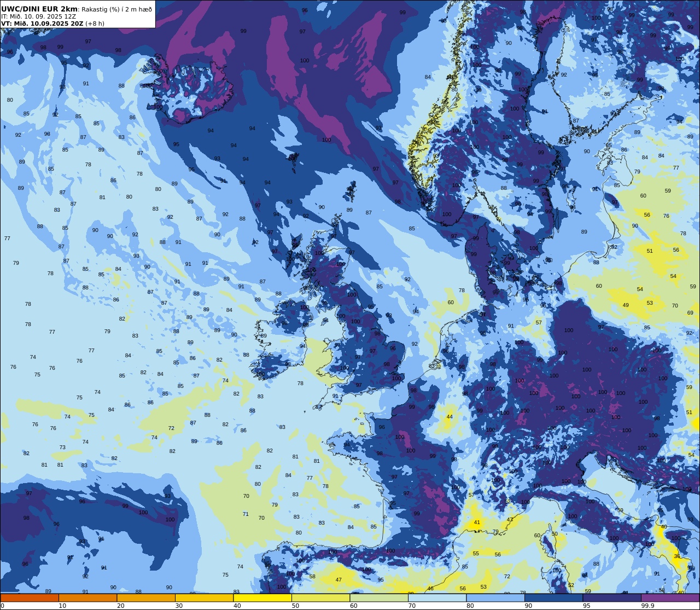Viewport: 700px width, 610px height.
Task: Click the '36' value over southern Italy
Action: 677,556
